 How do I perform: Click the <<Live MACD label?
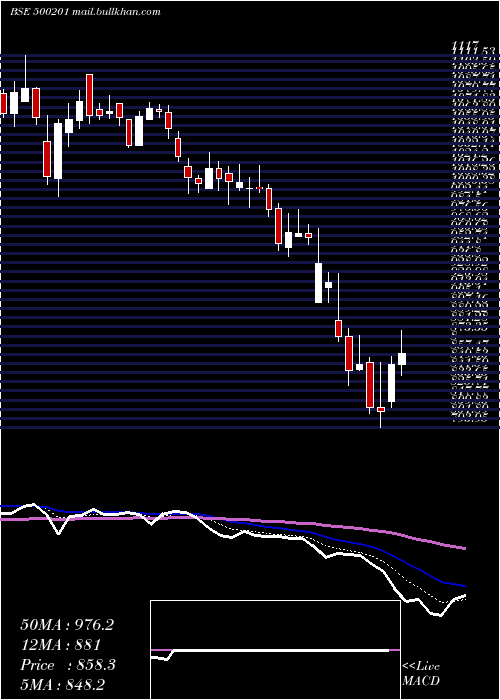coord(421,674)
